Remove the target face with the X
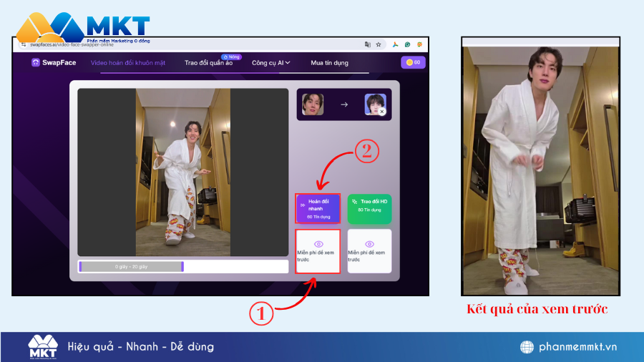The height and width of the screenshot is (362, 644). click(x=382, y=111)
